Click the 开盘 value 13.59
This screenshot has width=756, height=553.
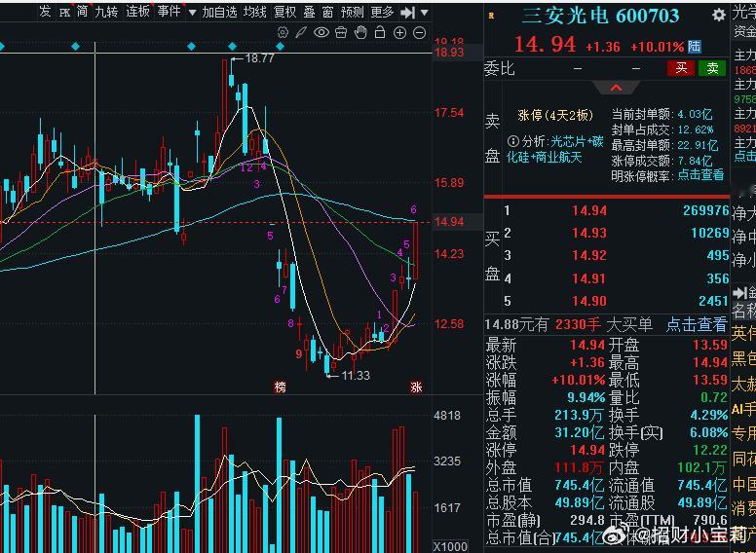coord(710,345)
